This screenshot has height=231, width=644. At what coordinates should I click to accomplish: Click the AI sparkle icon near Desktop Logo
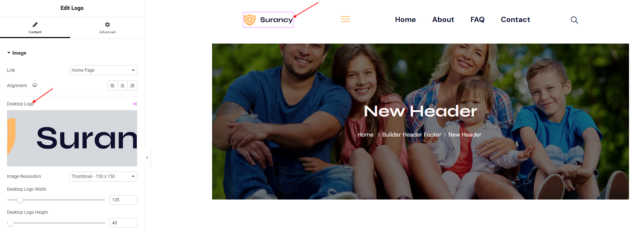tap(135, 104)
